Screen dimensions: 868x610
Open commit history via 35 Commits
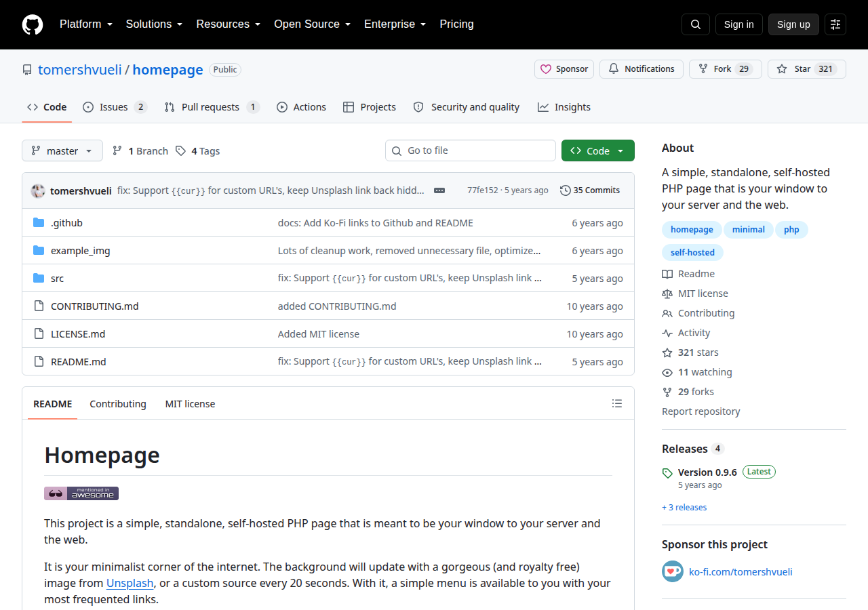590,190
